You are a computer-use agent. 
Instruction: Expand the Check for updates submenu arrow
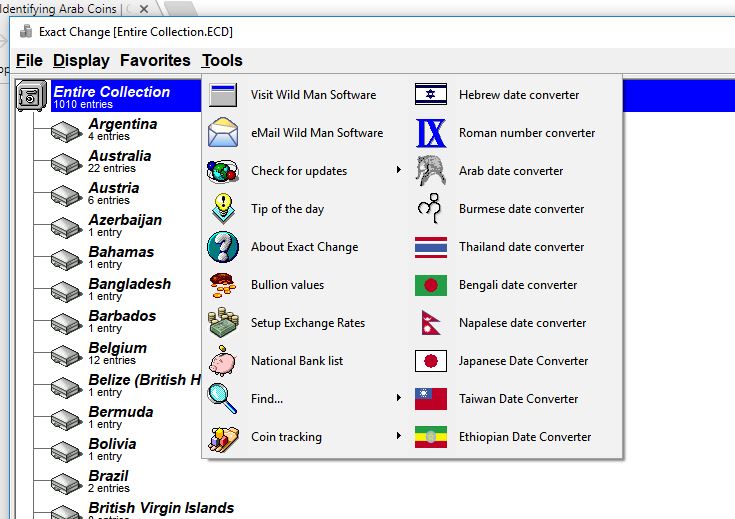point(398,170)
